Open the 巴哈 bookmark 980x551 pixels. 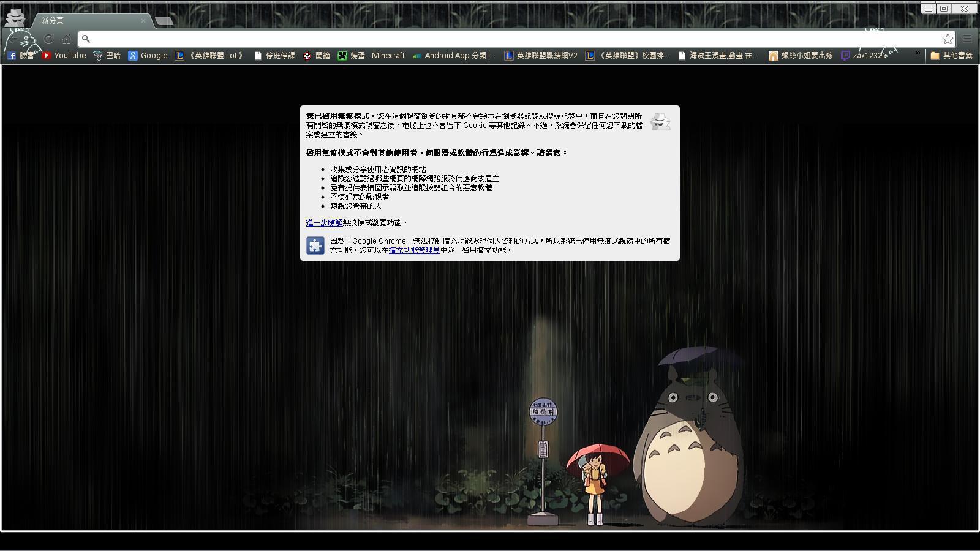(107, 56)
